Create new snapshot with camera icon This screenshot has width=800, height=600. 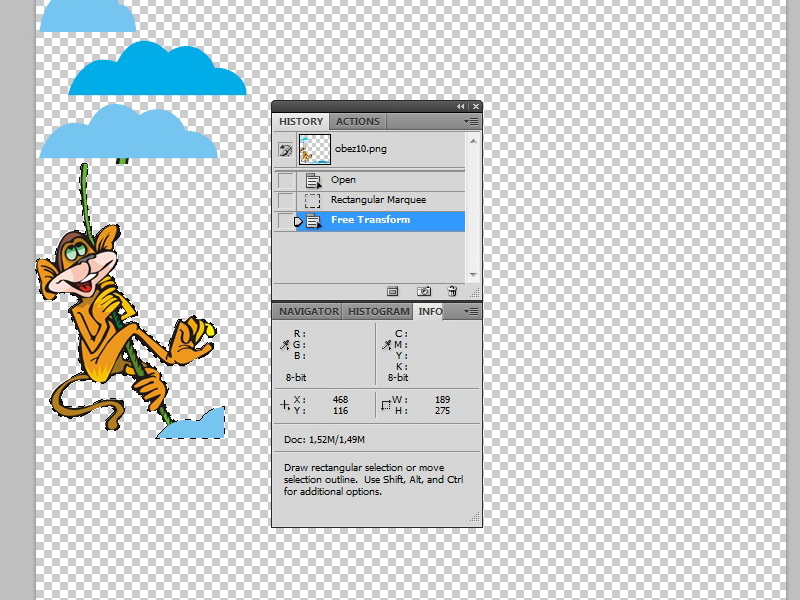click(424, 291)
